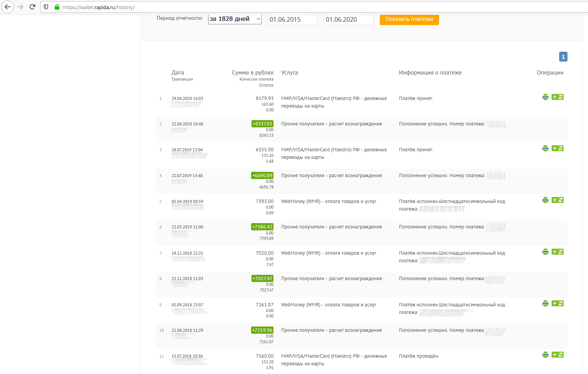Repeat the 15.07.2018 20:30 card transfer
Viewport: 588px width, 374px height.
pos(558,355)
